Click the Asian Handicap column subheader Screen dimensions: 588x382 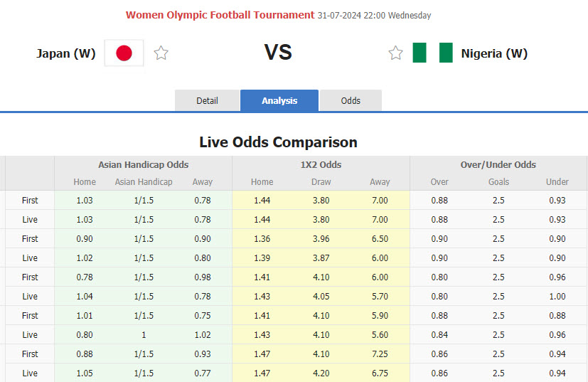coord(144,181)
